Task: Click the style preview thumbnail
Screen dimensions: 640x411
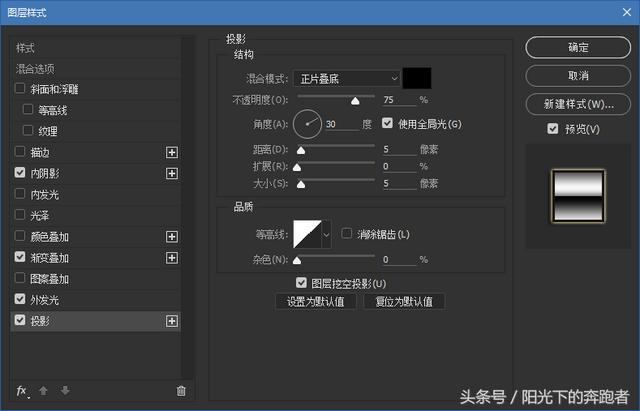Action: (578, 196)
